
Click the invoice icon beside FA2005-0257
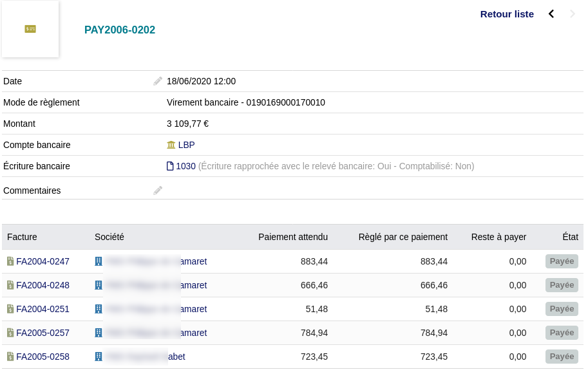point(10,333)
